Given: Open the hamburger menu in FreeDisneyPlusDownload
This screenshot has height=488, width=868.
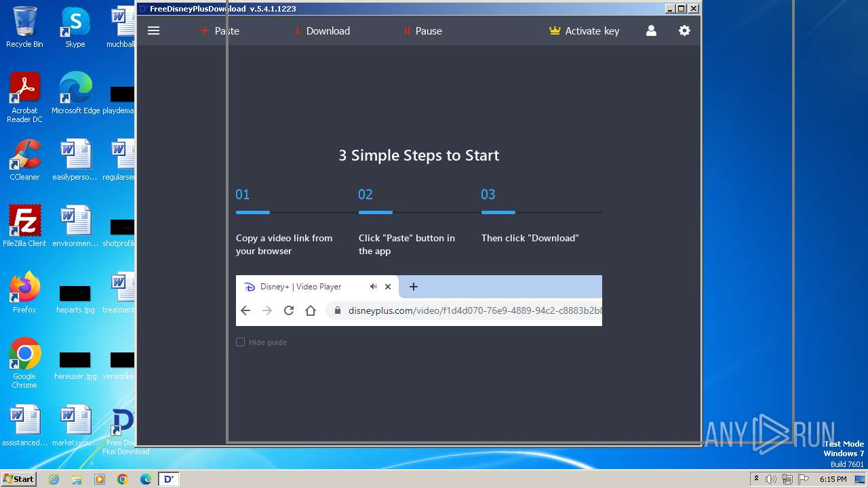Looking at the screenshot, I should 154,30.
